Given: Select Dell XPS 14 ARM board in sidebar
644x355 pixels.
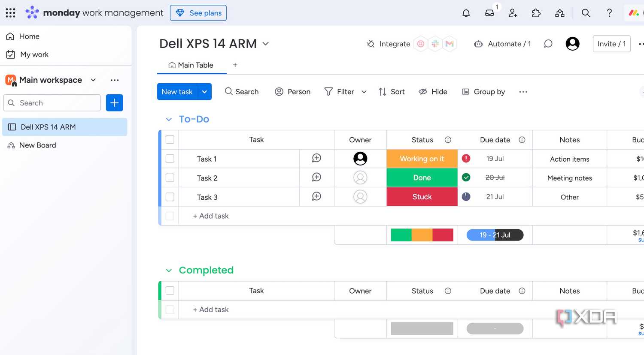Looking at the screenshot, I should [x=65, y=127].
